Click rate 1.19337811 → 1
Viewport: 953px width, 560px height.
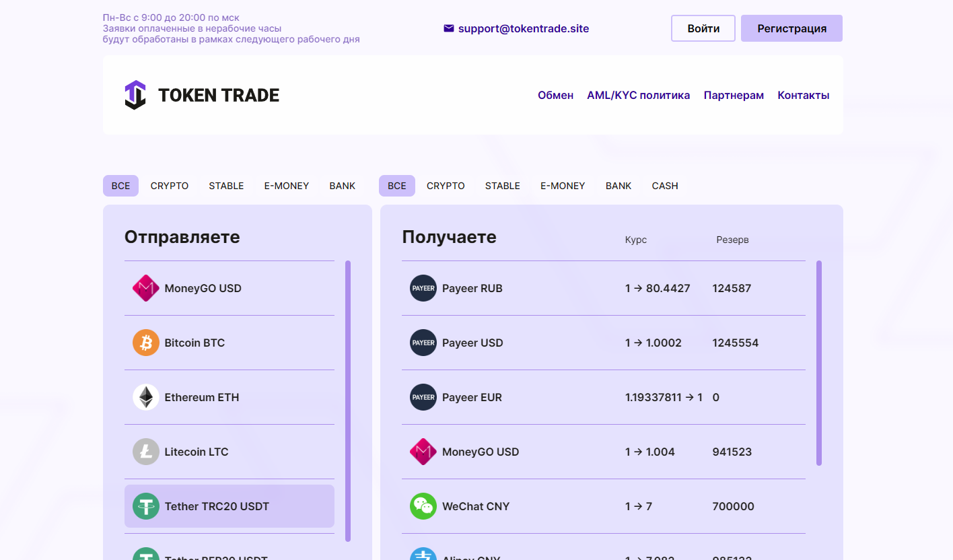coord(664,397)
